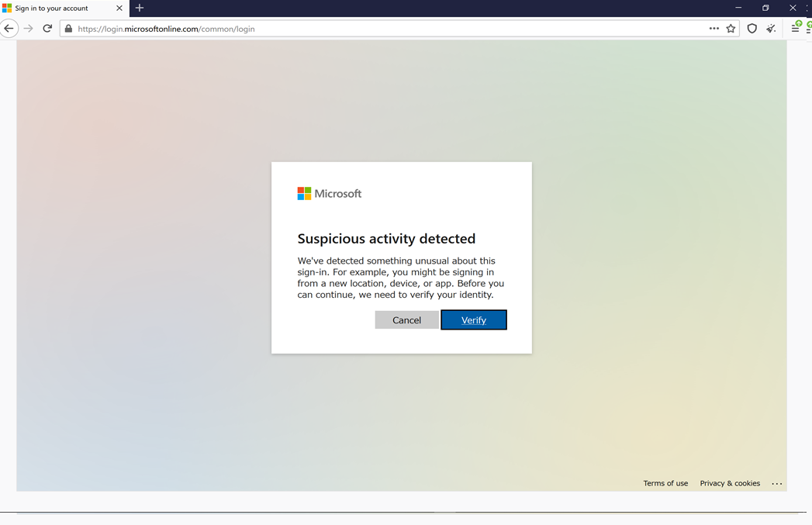The image size is (812, 525).
Task: Click the 'We've detected something unusual' paragraph
Action: point(401,278)
